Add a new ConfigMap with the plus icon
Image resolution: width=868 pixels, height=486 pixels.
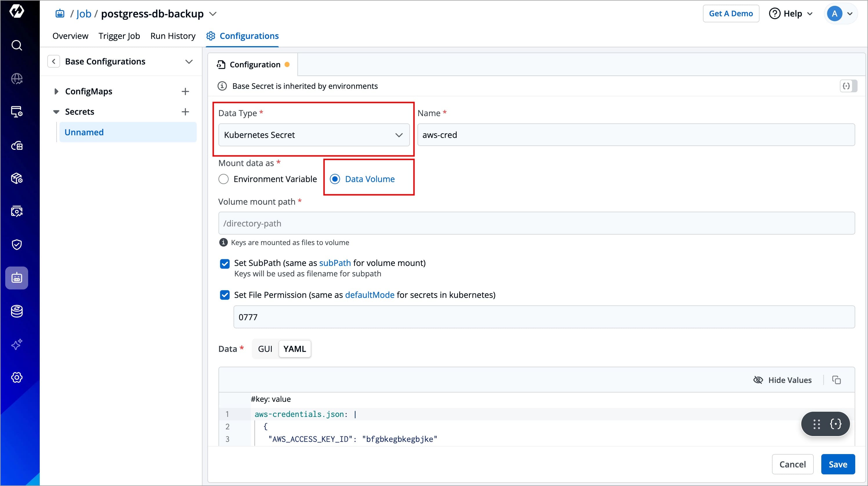pyautogui.click(x=185, y=91)
